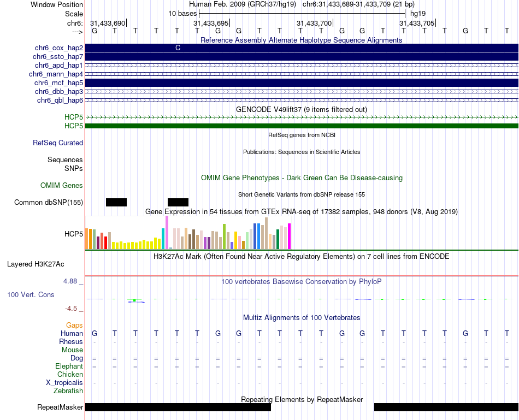
Task: Open the Reference Assembly Alternate Haplotype Sequence Alignments title
Action: pyautogui.click(x=301, y=40)
